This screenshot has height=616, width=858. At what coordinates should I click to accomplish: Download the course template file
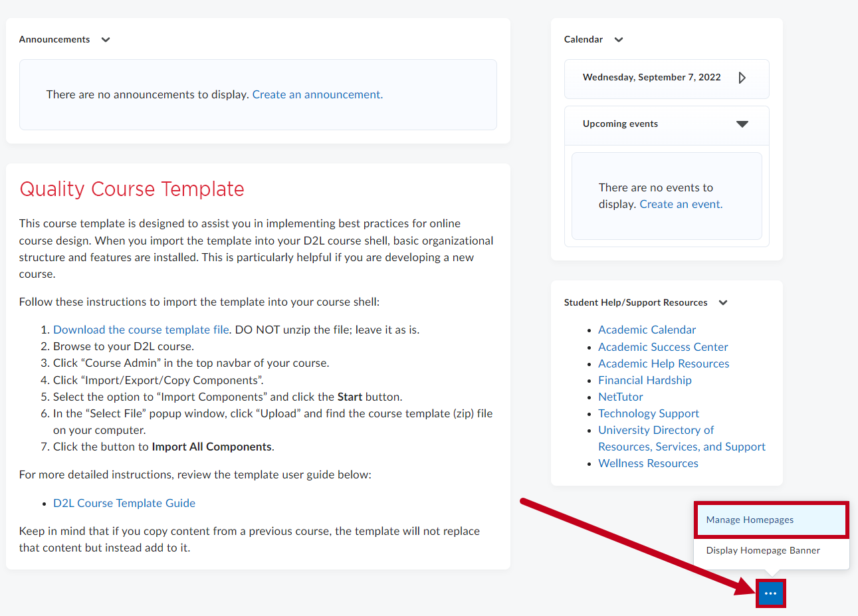[x=140, y=329]
